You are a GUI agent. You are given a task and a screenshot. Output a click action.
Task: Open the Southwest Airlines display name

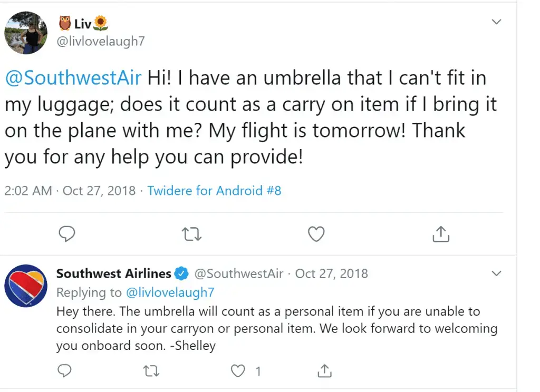click(x=114, y=273)
